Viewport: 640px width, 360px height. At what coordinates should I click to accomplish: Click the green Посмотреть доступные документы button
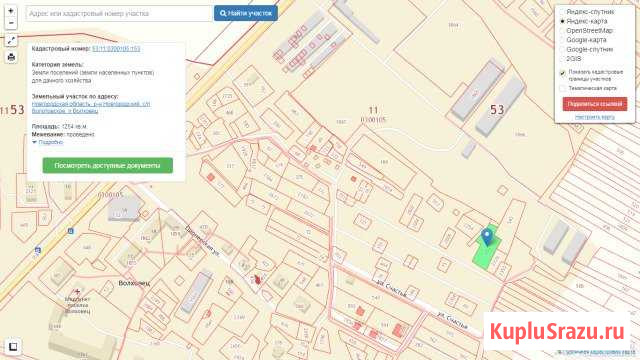pyautogui.click(x=108, y=166)
